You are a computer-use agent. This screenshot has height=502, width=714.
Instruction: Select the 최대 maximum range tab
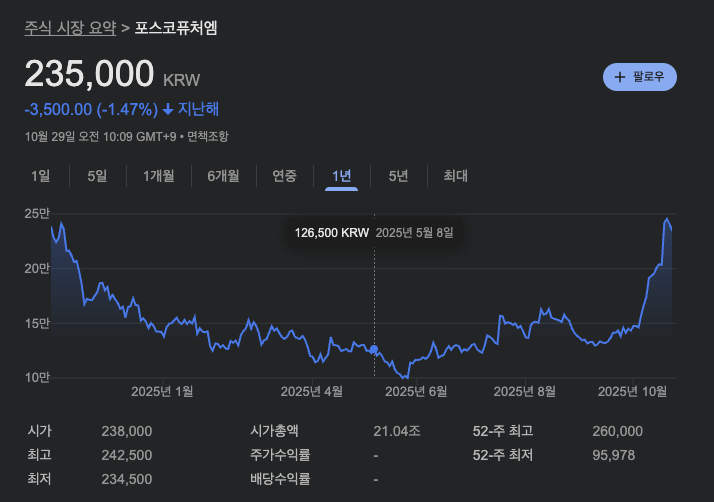pyautogui.click(x=455, y=176)
